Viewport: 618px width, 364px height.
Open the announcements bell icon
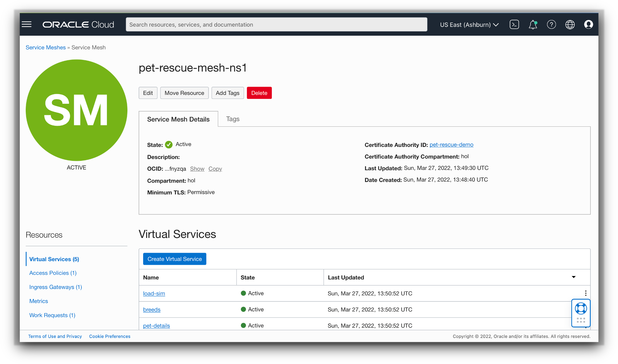point(533,24)
